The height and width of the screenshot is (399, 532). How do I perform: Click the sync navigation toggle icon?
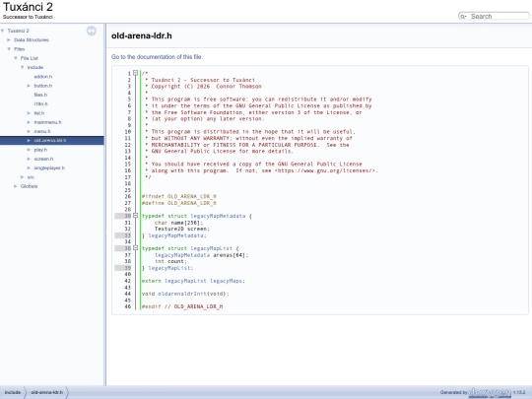(x=92, y=31)
